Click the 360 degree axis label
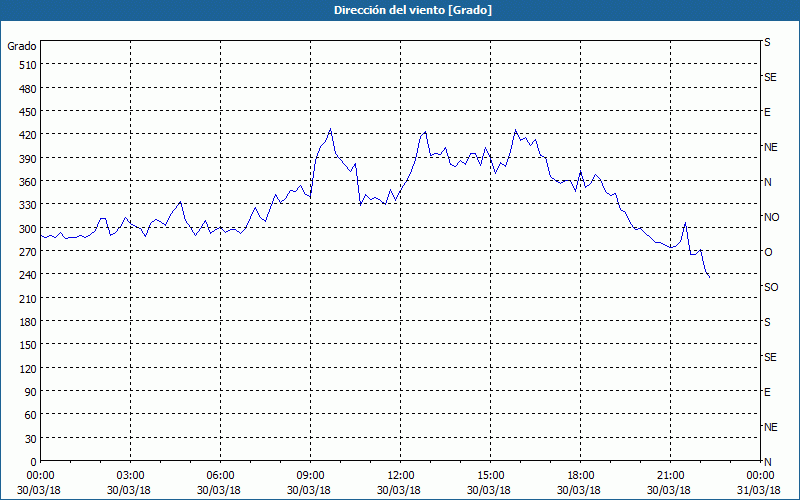The height and width of the screenshot is (500, 800). 28,182
